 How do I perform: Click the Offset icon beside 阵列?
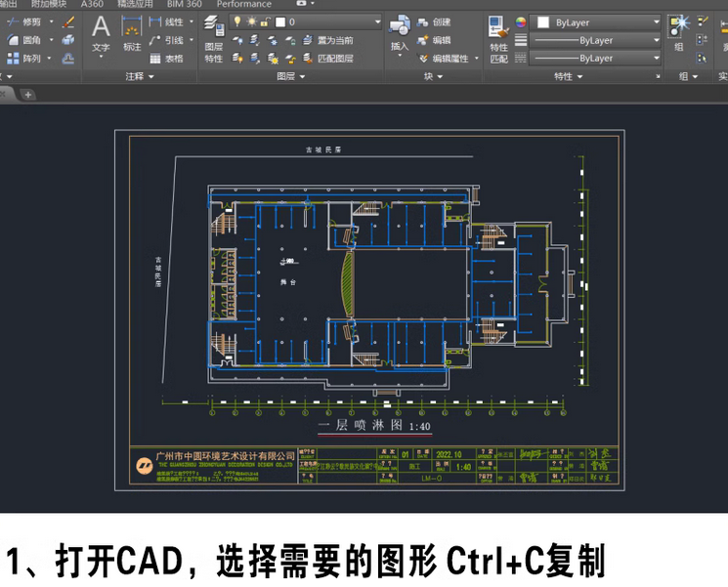tap(68, 59)
